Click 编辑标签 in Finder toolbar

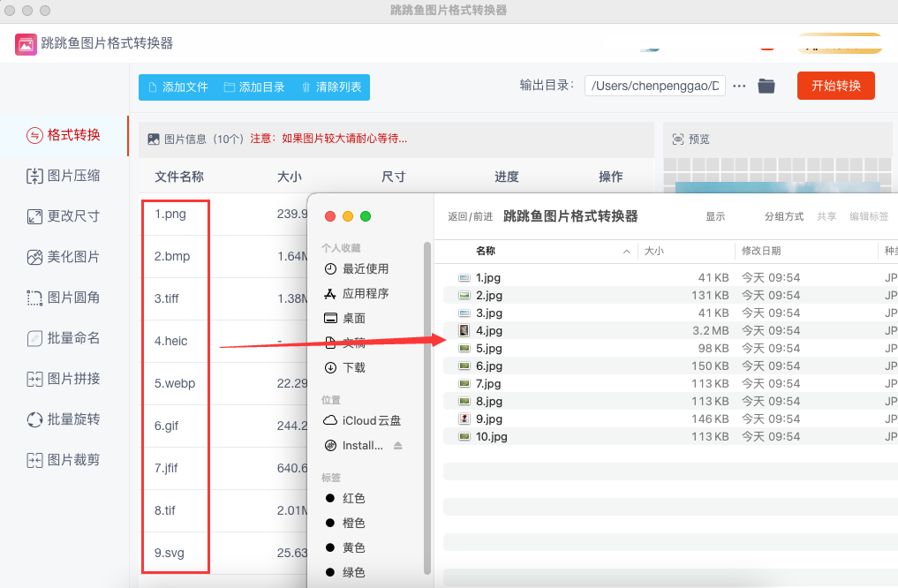pyautogui.click(x=869, y=216)
